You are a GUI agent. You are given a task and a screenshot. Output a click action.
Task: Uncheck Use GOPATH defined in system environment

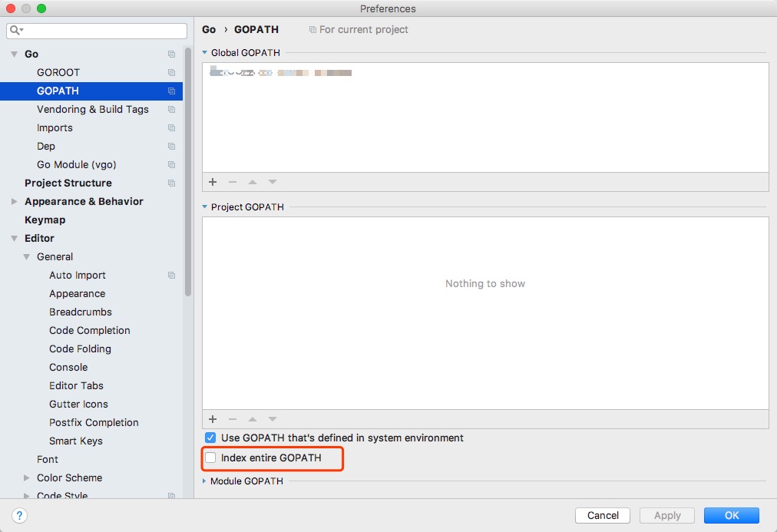tap(210, 438)
